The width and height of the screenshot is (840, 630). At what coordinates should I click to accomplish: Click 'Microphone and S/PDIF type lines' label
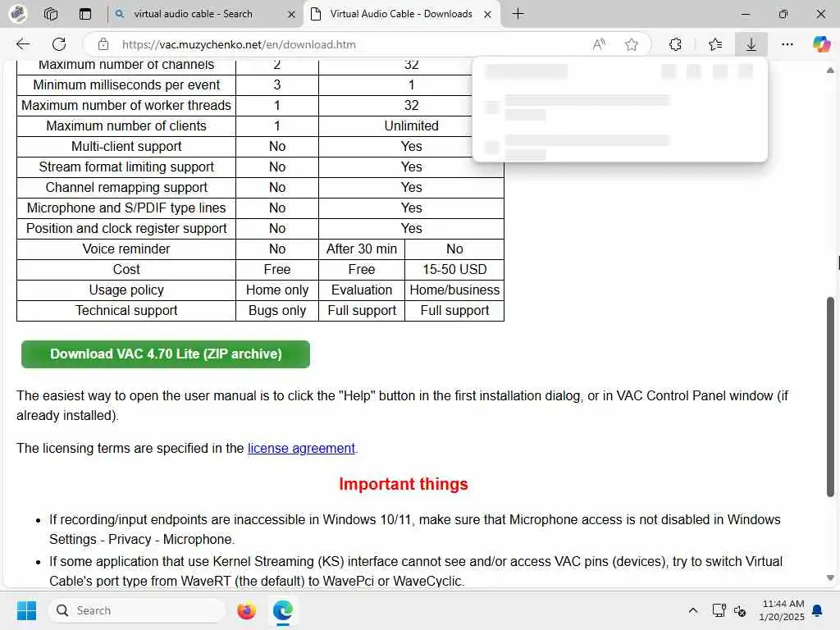point(126,208)
